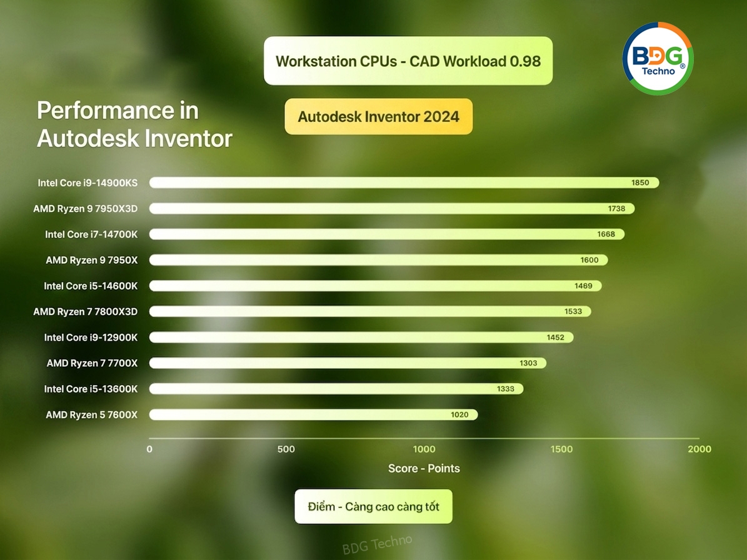Click the "Điểm - Càng cao càng tốt" badge
Viewport: 747px width, 560px height.
tap(374, 506)
